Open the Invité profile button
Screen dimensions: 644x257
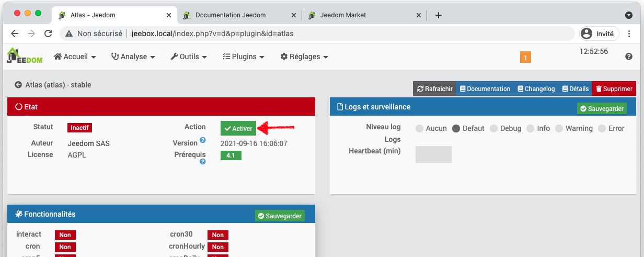click(599, 33)
